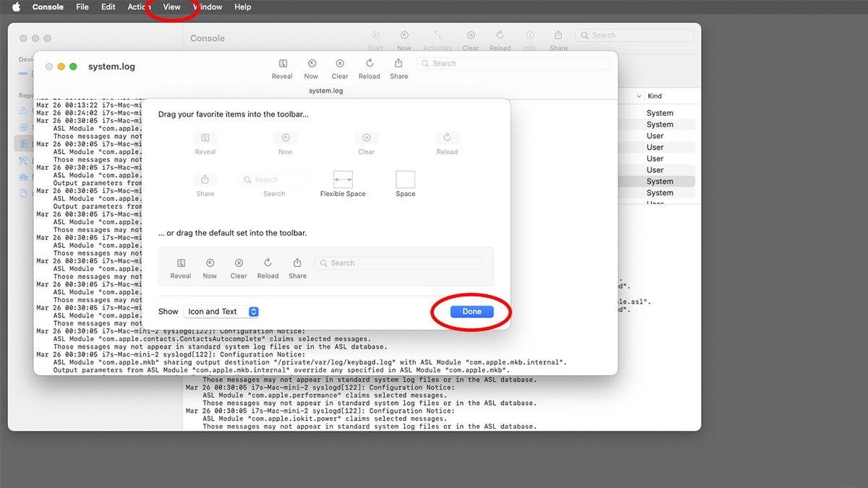
Task: Open the Show 'Icon and Text' dropdown
Action: click(x=221, y=312)
